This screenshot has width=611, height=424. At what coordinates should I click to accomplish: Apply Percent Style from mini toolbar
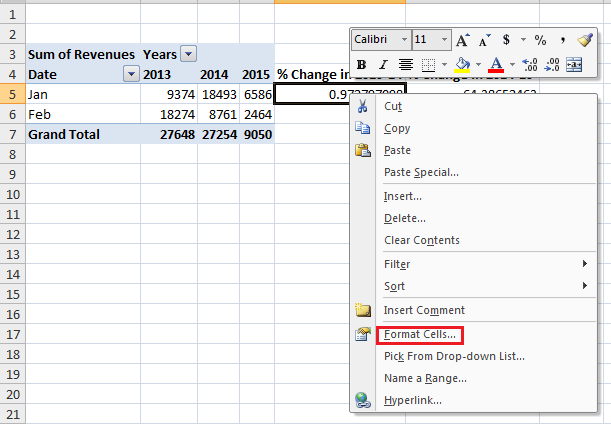540,40
